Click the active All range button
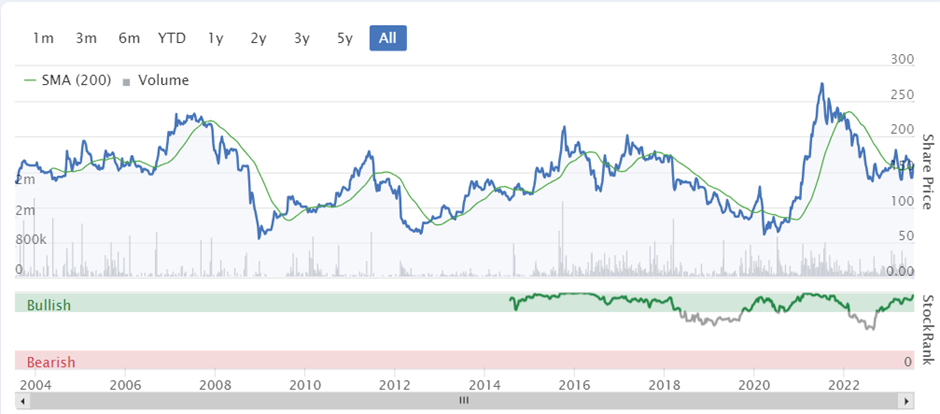Screen dimensions: 940x414 pos(388,38)
